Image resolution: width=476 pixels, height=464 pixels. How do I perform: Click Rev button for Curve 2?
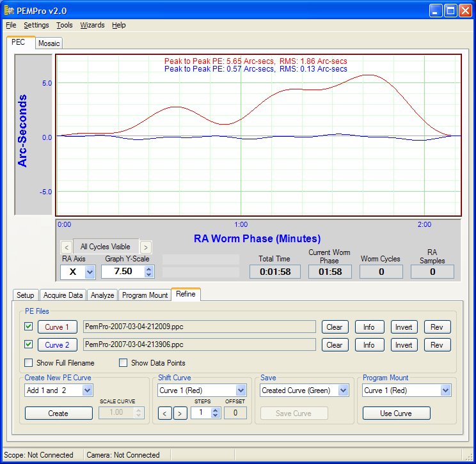pyautogui.click(x=437, y=345)
